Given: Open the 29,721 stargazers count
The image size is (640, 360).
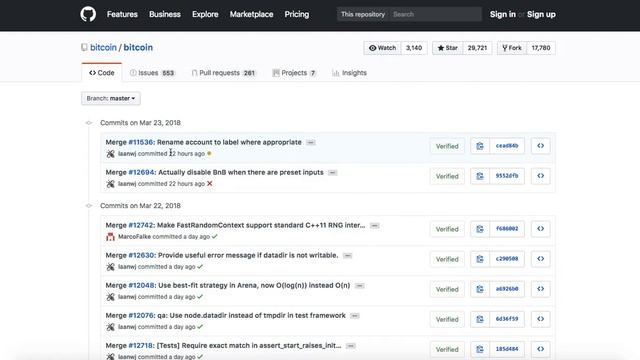Looking at the screenshot, I should tap(477, 48).
